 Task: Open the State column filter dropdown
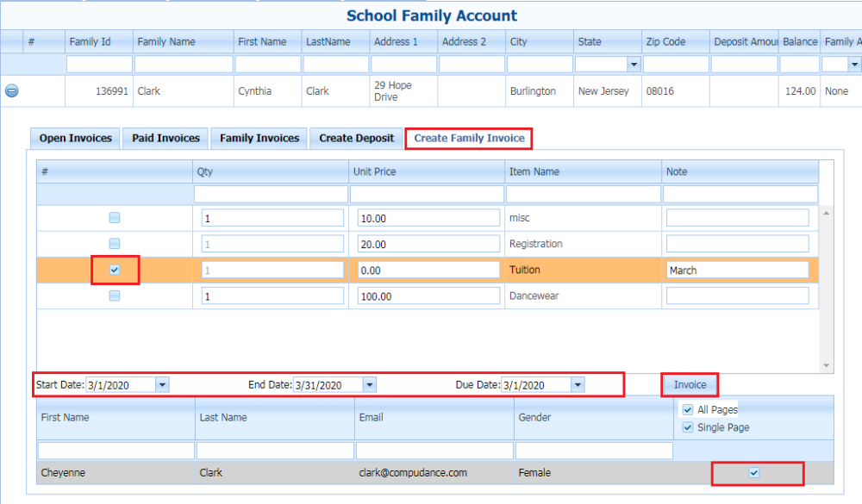click(x=634, y=64)
